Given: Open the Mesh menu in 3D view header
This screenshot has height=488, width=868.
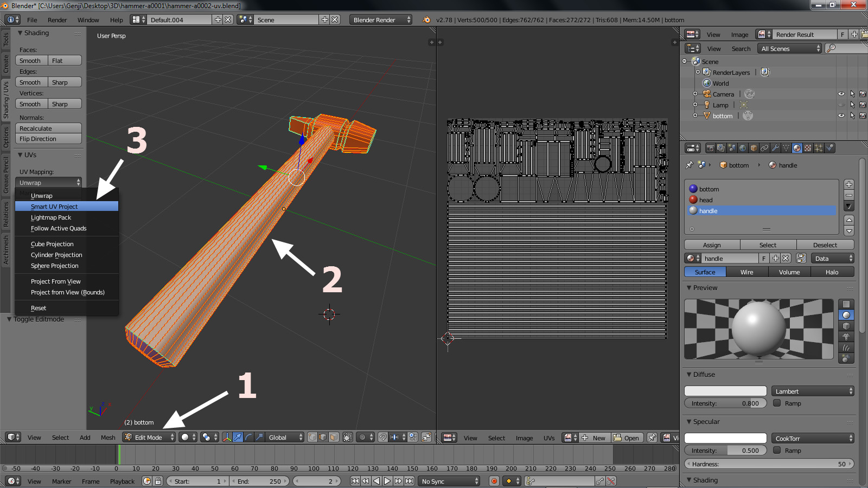Looking at the screenshot, I should [108, 438].
